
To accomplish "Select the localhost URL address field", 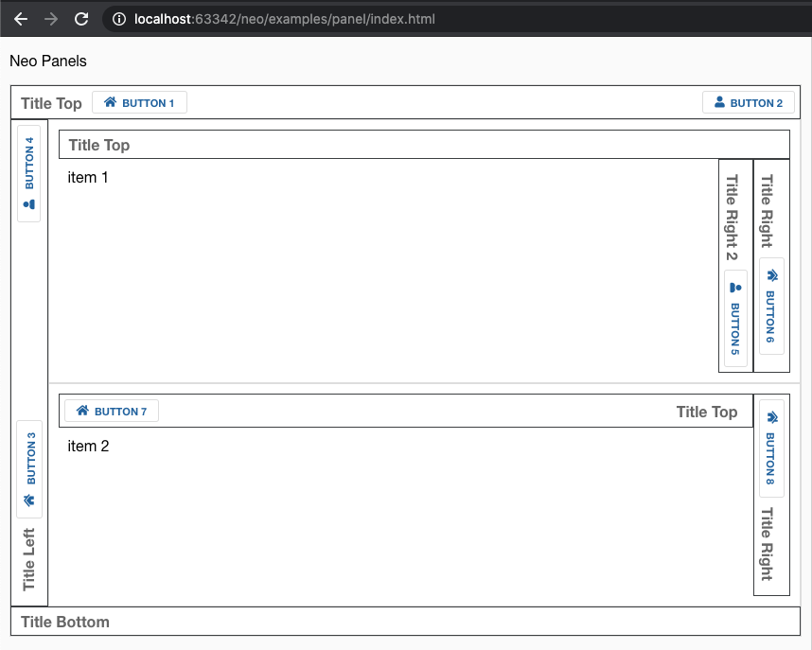I will pos(284,19).
